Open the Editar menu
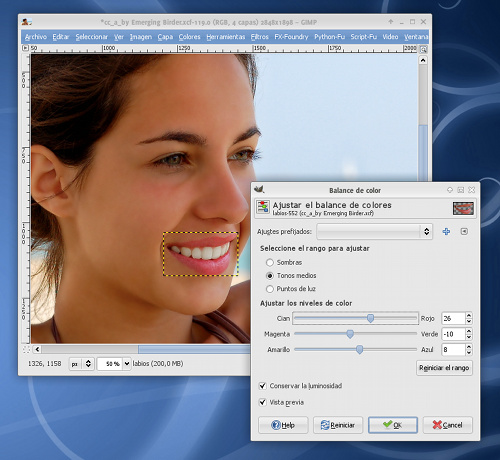Screen dimensions: 500x460 click(x=61, y=37)
